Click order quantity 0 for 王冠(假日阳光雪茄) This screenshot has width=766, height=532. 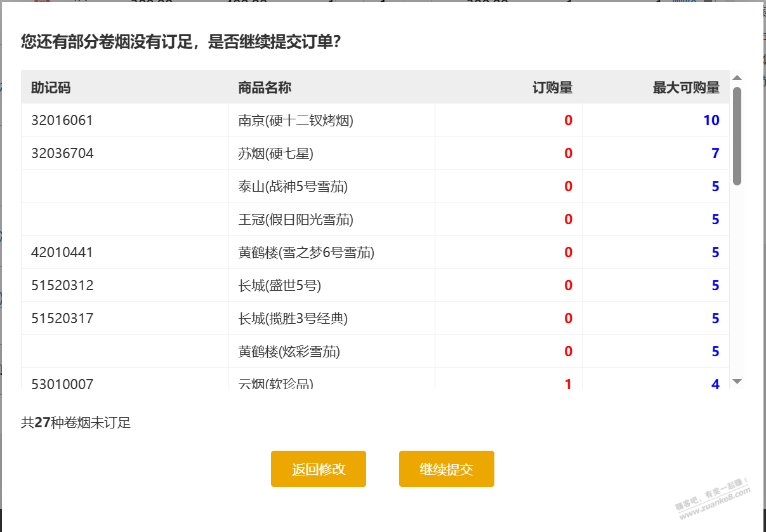[x=569, y=219]
